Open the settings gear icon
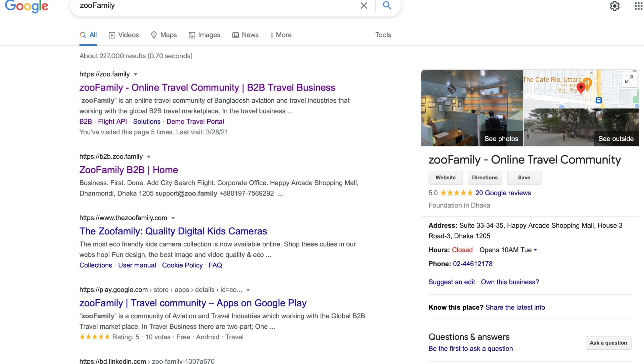 (615, 6)
